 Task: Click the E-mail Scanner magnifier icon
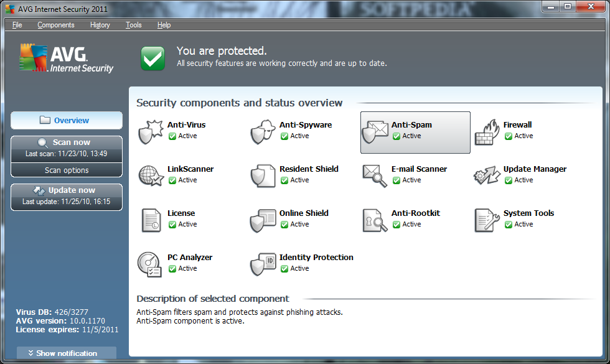tap(374, 174)
